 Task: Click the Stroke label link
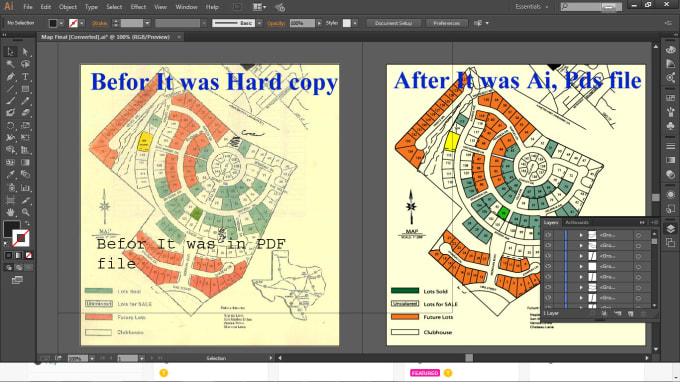100,23
